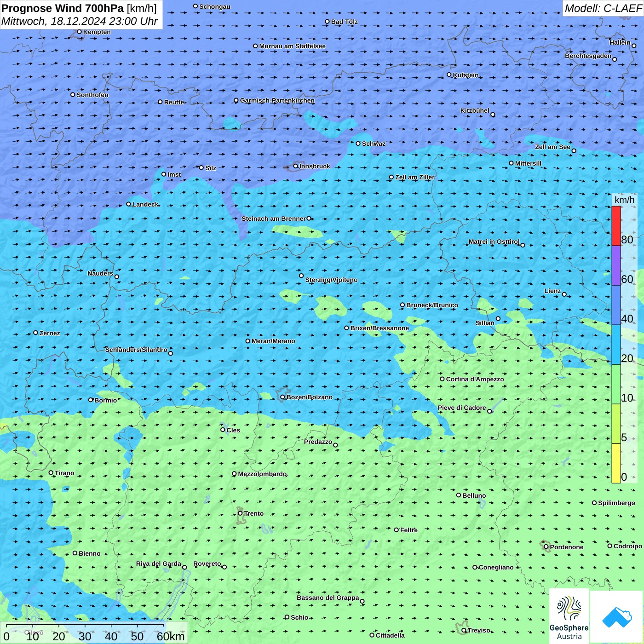Click the 'Schio' label
The height and width of the screenshot is (644, 644).
click(299, 617)
